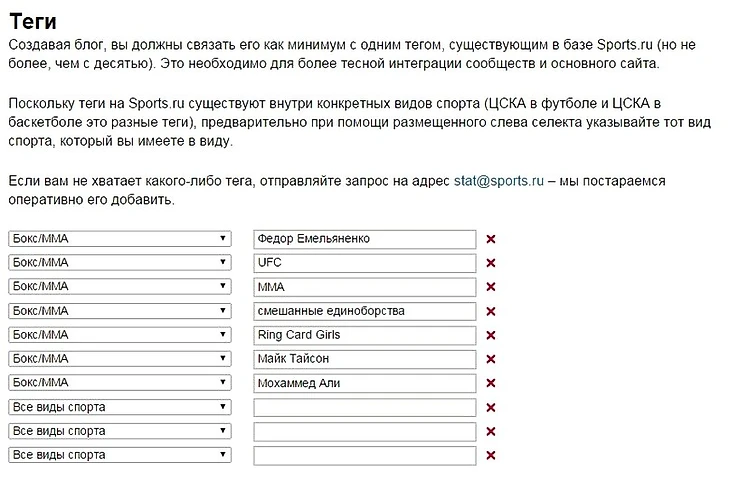Open the last Все виды спорта selector
Viewport: 730px width, 491px height.
[x=119, y=455]
